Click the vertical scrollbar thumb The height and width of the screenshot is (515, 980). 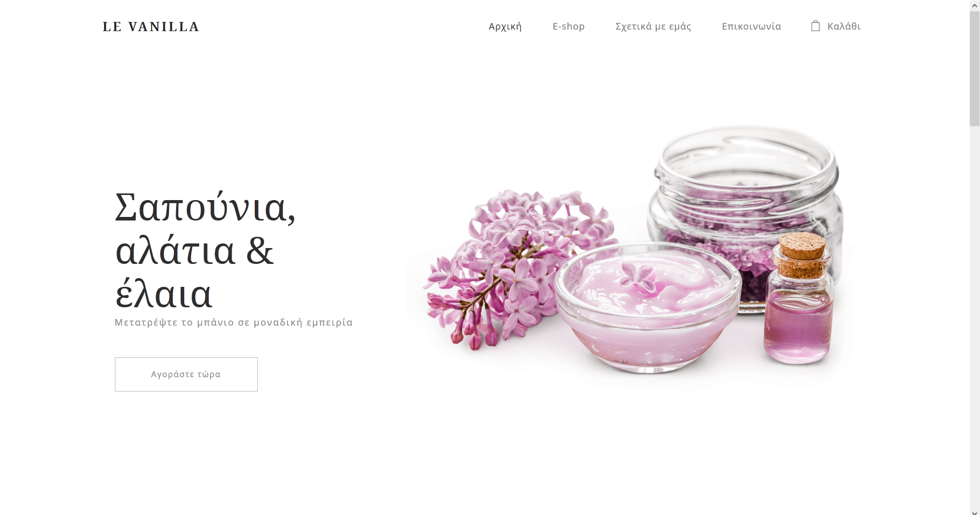click(974, 68)
